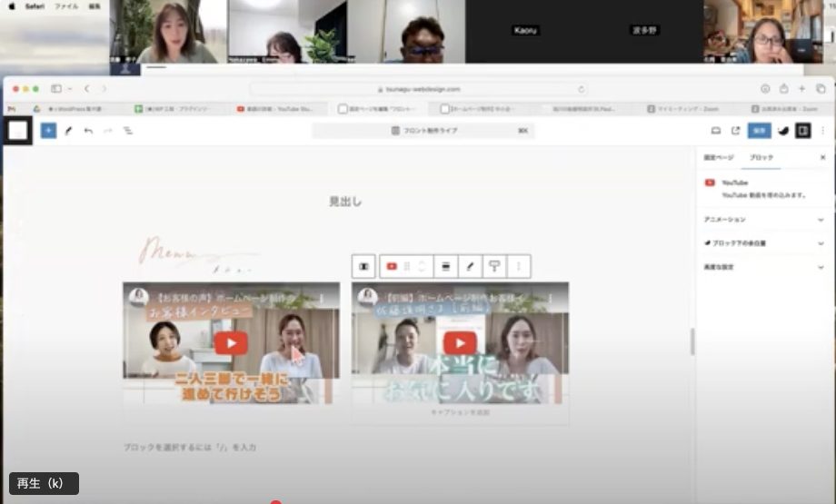Click the style paint roller icon in the block toolbar
Screen dimensions: 836x504
tap(494, 266)
